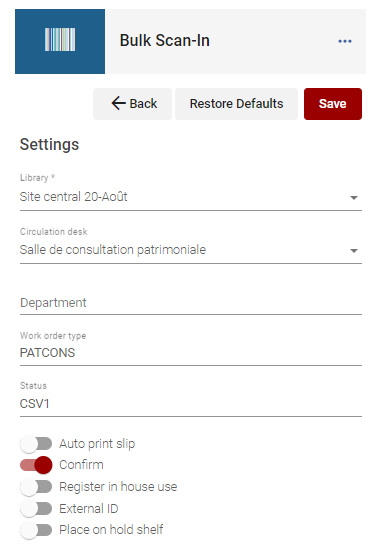Viewport: 381px width, 548px height.
Task: Enable the Auto print slip toggle
Action: click(x=36, y=444)
